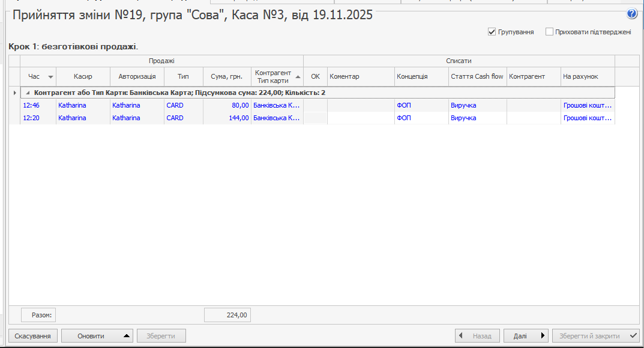Click the Тип column header
Screen dimensions: 644x348
pos(183,77)
